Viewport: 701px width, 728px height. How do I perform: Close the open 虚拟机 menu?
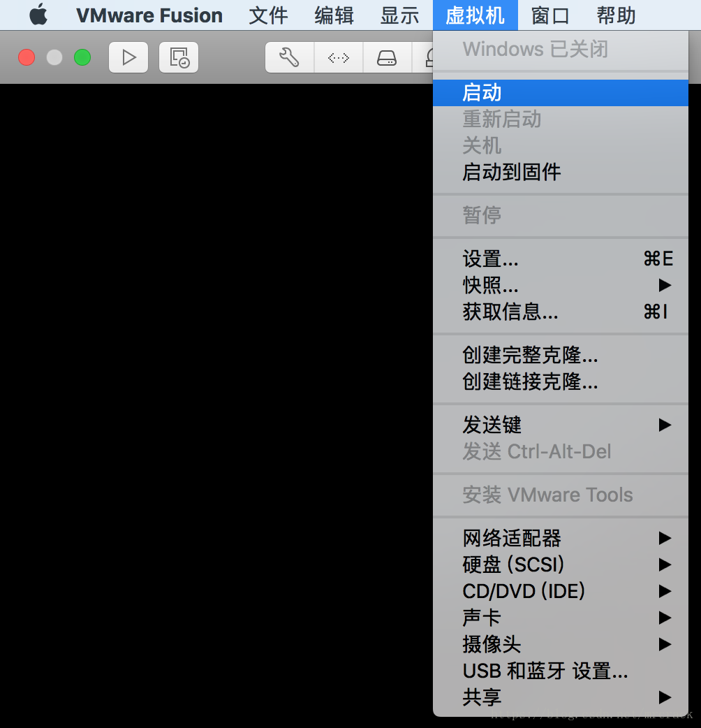click(x=475, y=15)
